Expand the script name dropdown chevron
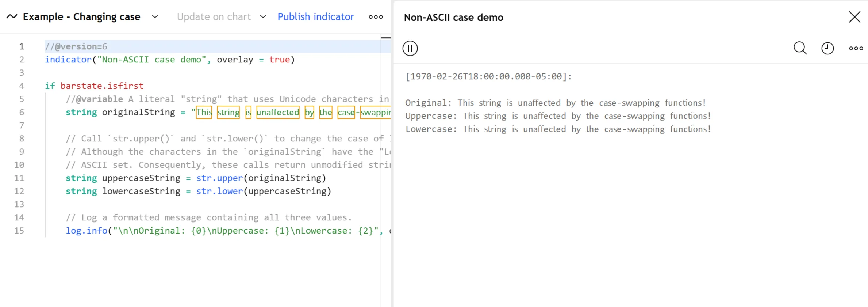The width and height of the screenshot is (868, 307). [x=155, y=17]
